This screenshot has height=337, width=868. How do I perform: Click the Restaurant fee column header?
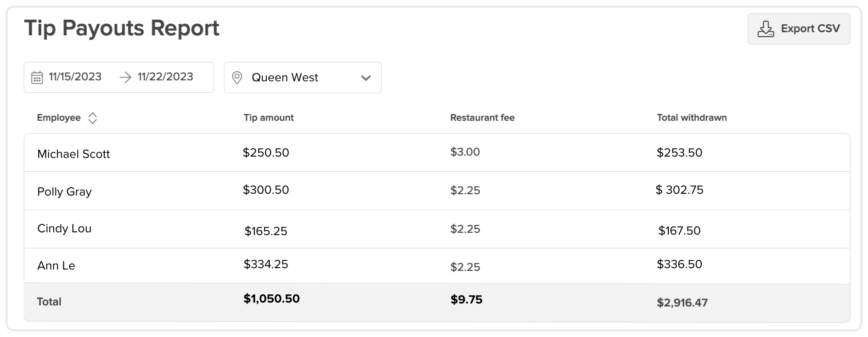click(482, 118)
